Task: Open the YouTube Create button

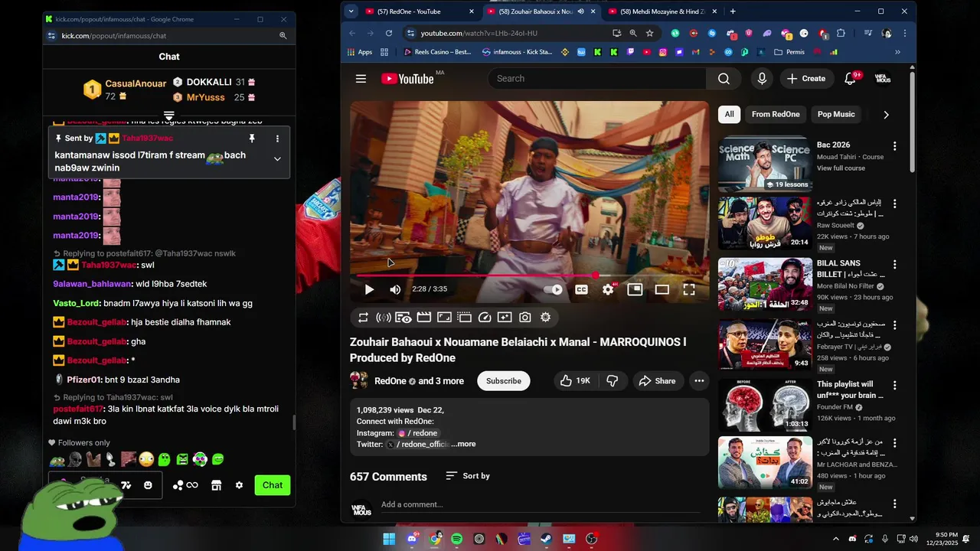Action: click(x=806, y=79)
